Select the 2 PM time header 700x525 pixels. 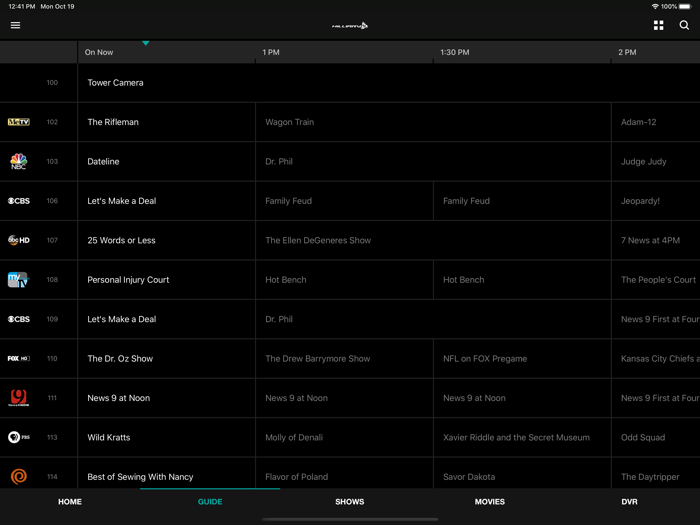coord(627,52)
